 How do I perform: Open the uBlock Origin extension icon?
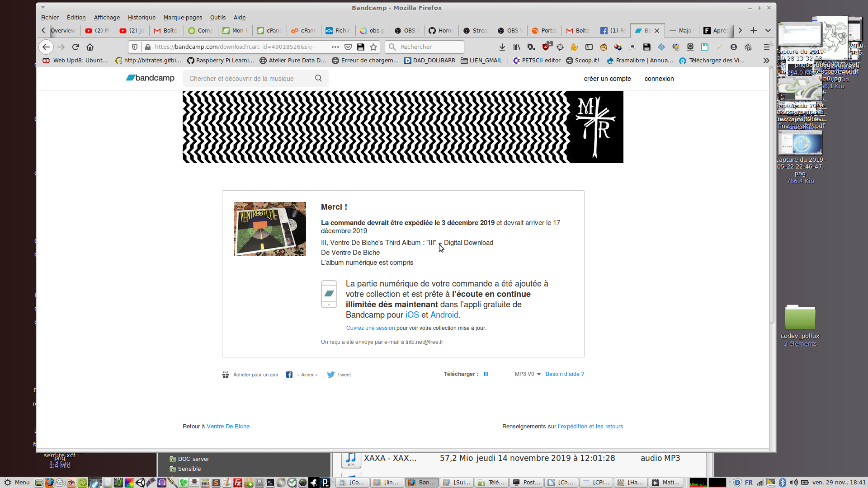pos(546,47)
